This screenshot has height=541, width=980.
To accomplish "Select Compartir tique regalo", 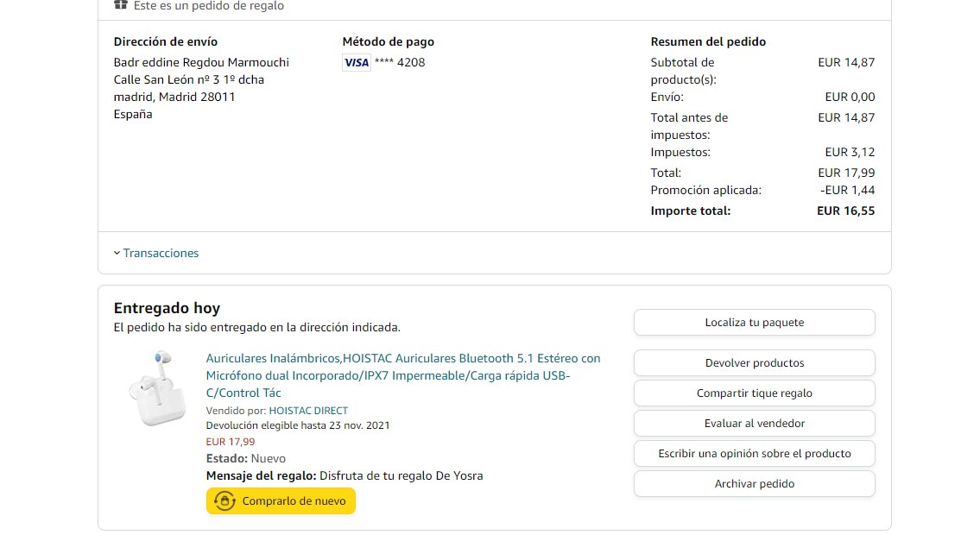I will (x=754, y=393).
